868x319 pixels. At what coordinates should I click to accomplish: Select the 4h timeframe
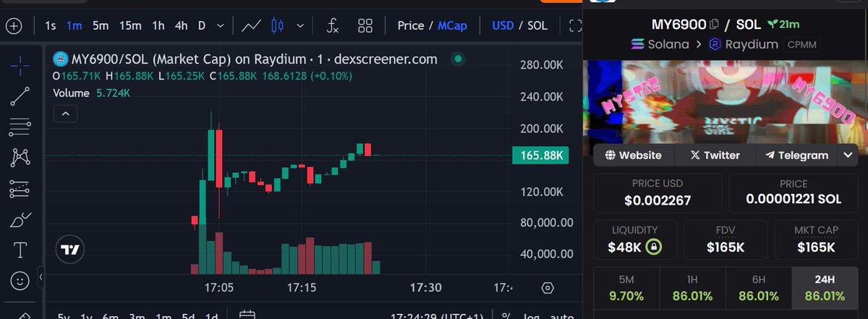[181, 25]
